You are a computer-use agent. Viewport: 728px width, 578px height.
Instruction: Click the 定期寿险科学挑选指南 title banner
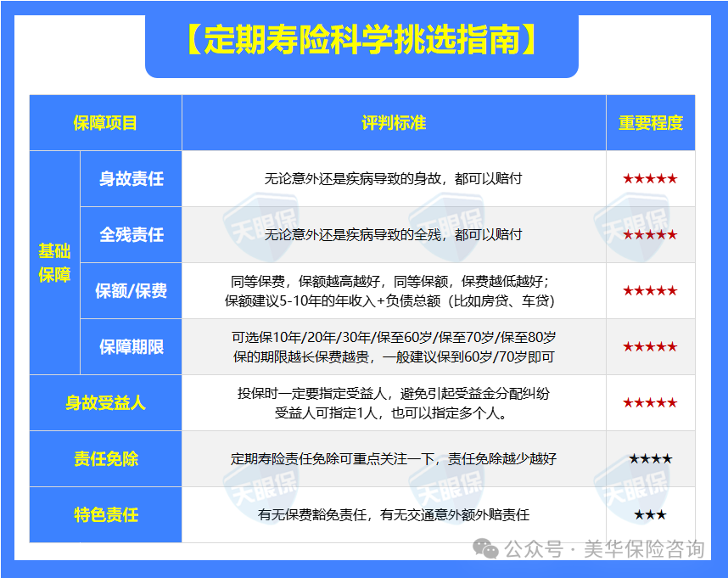click(x=363, y=36)
